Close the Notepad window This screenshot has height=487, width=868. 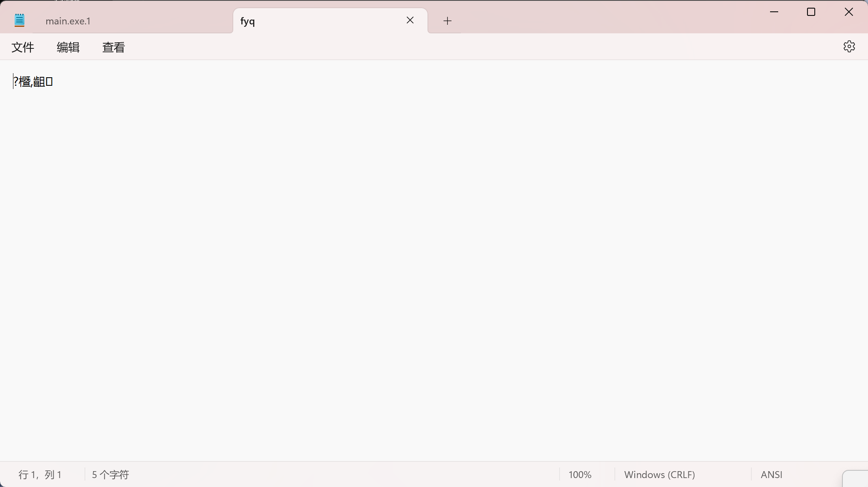pos(848,12)
